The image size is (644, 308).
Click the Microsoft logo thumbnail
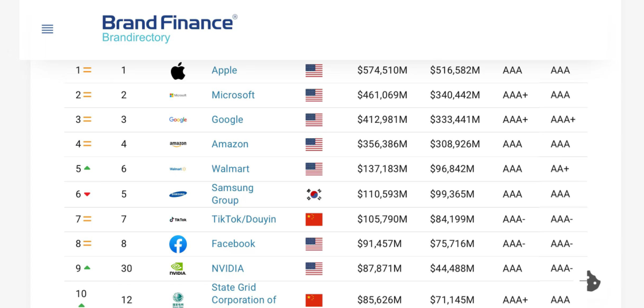point(178,95)
